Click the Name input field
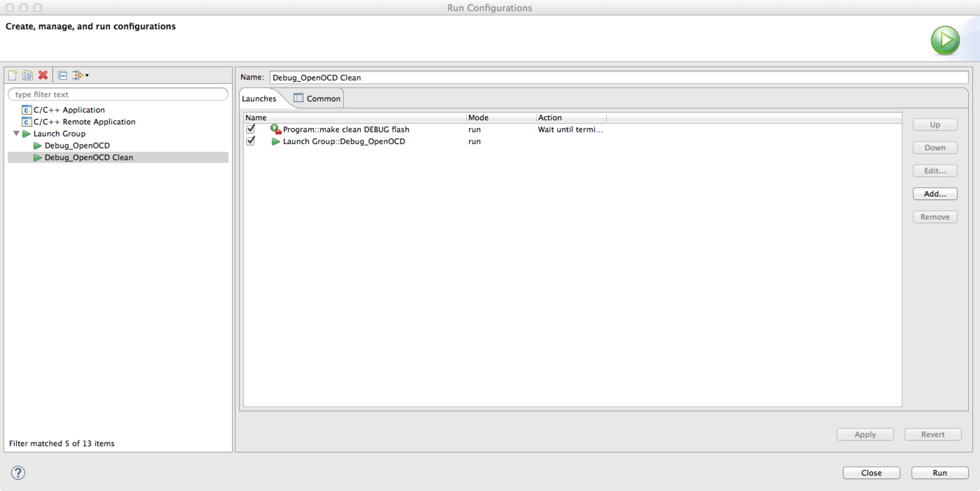This screenshot has width=980, height=491. 618,78
